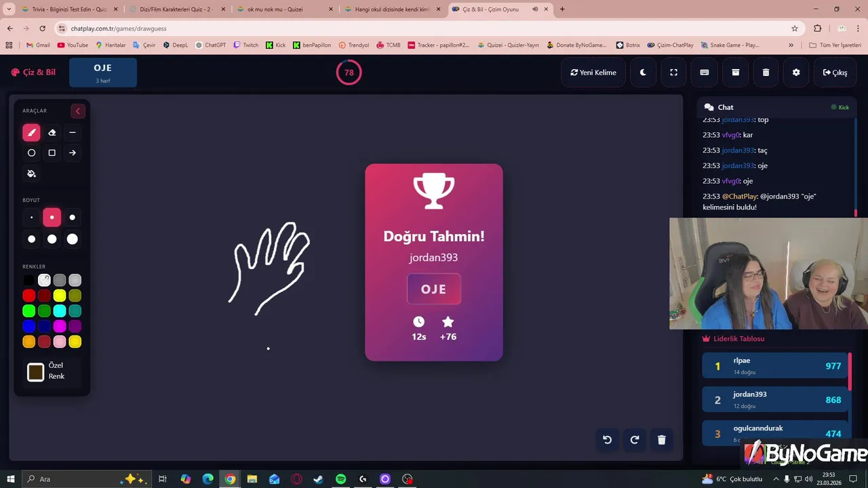Open the keyboard icon in game toolbar

[705, 73]
